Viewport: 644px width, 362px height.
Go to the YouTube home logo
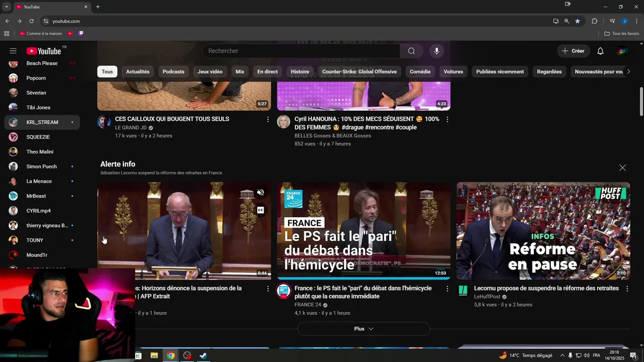click(x=44, y=51)
